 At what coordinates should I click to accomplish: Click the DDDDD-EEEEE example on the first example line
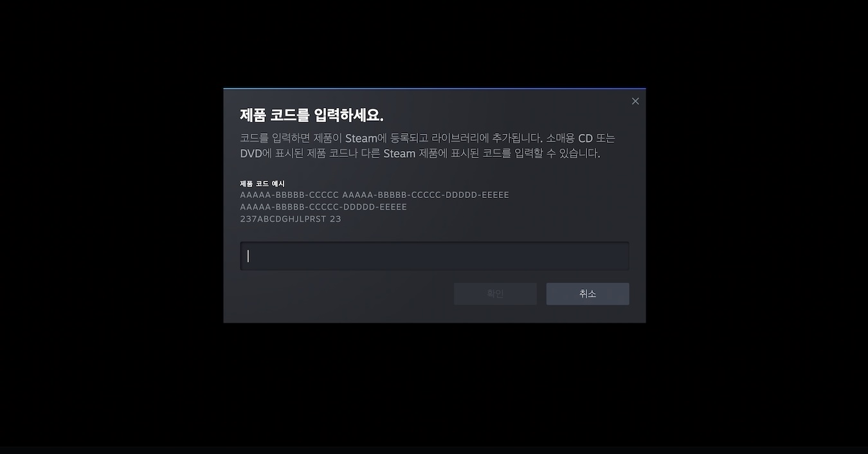478,195
